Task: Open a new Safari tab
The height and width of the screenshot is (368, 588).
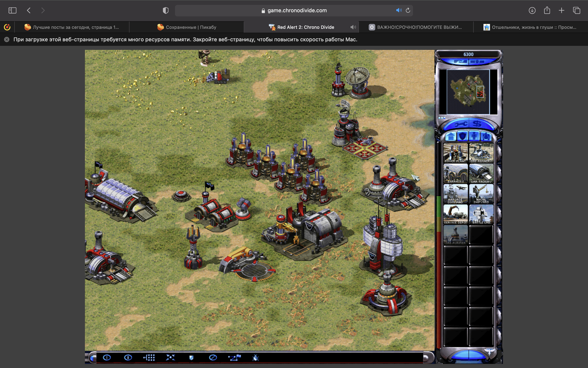Action: point(562,10)
